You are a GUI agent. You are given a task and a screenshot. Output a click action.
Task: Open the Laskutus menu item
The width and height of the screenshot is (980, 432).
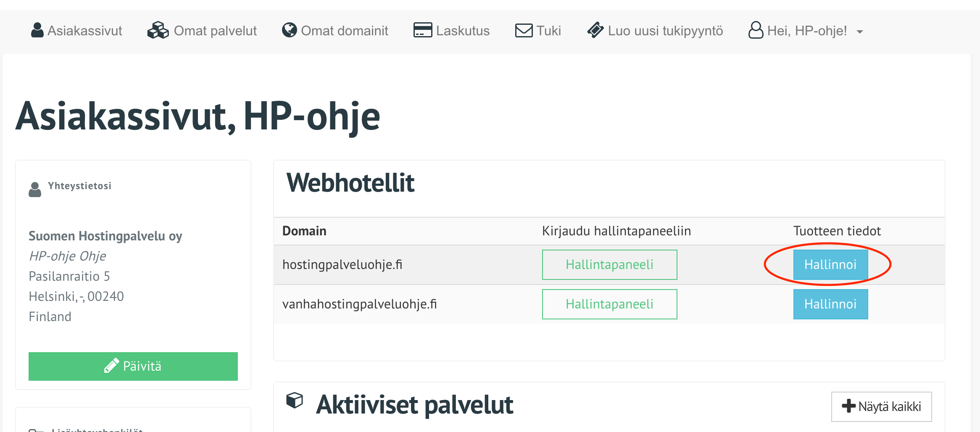[x=462, y=31]
